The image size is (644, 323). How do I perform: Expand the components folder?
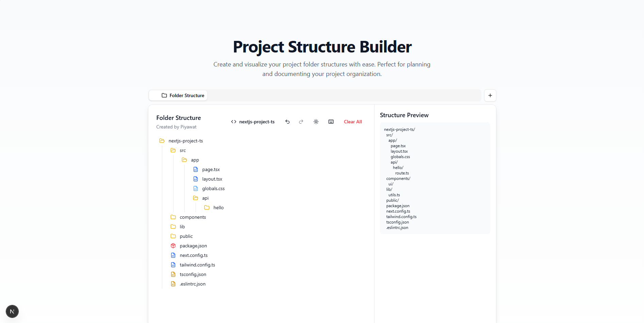(193, 217)
